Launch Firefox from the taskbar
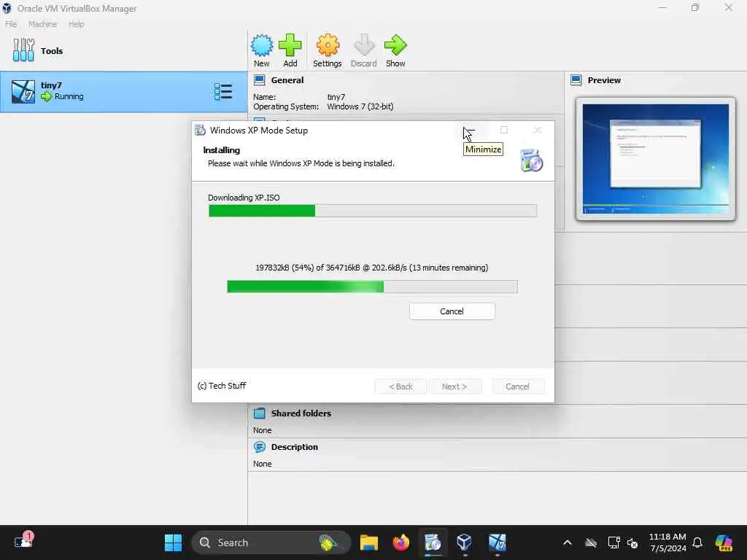 [x=401, y=542]
